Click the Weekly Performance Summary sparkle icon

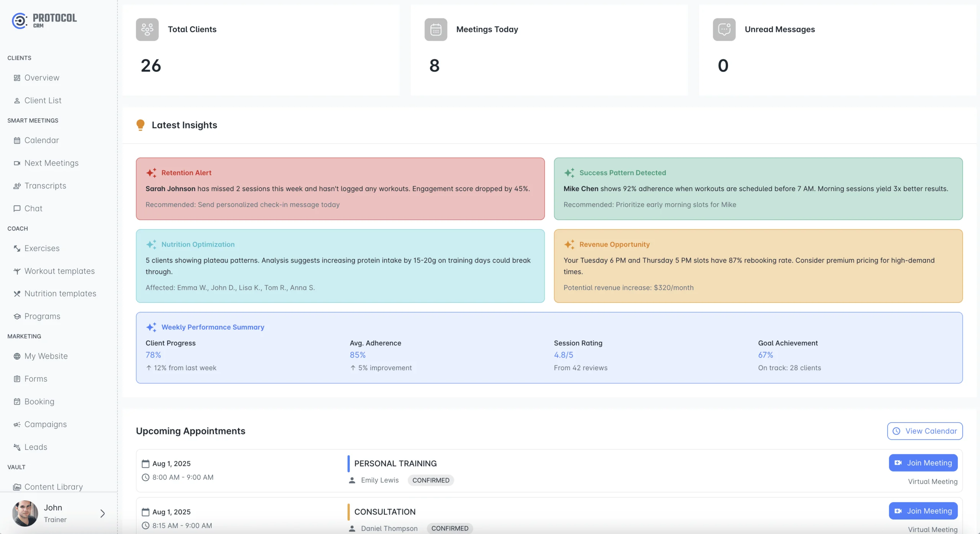click(151, 327)
